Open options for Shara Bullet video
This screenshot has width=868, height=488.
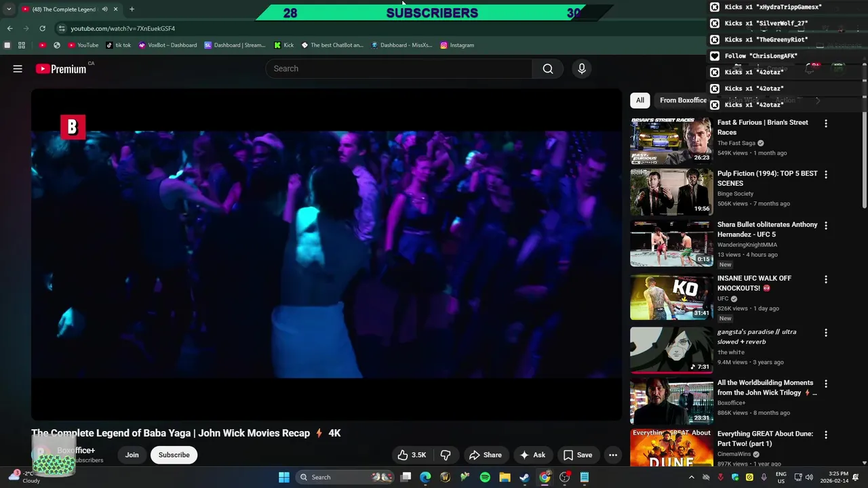click(x=825, y=225)
